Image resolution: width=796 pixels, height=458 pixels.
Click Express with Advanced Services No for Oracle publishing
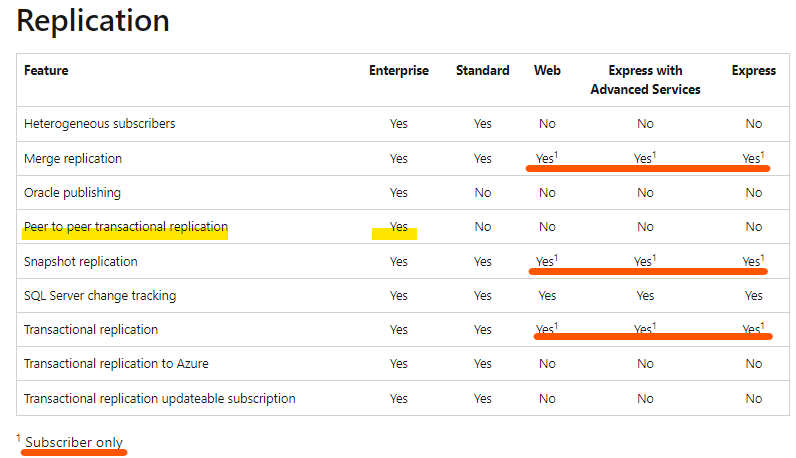click(645, 193)
